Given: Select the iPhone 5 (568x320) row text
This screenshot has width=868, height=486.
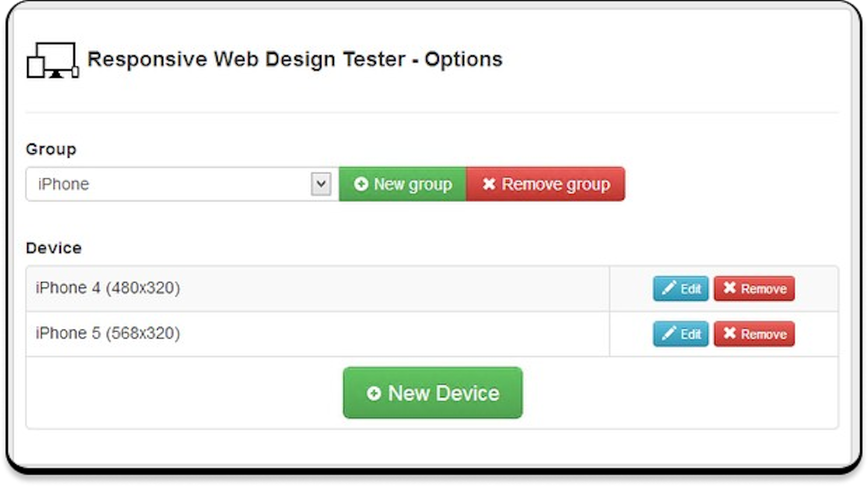Looking at the screenshot, I should 108,333.
